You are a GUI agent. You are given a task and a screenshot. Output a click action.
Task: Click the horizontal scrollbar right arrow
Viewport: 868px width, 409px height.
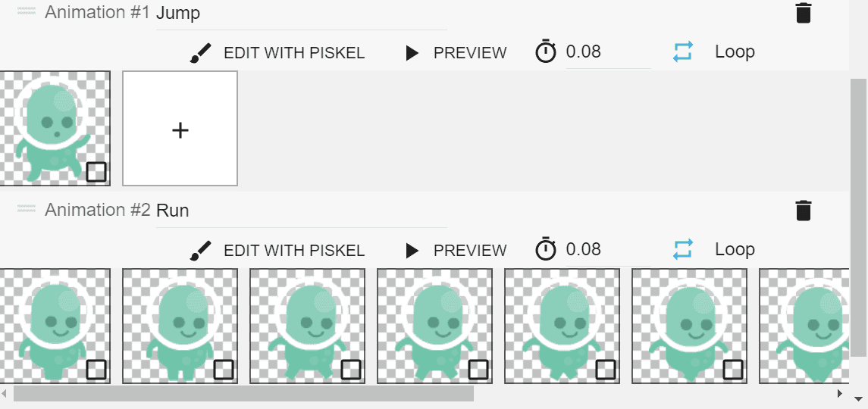pyautogui.click(x=839, y=394)
